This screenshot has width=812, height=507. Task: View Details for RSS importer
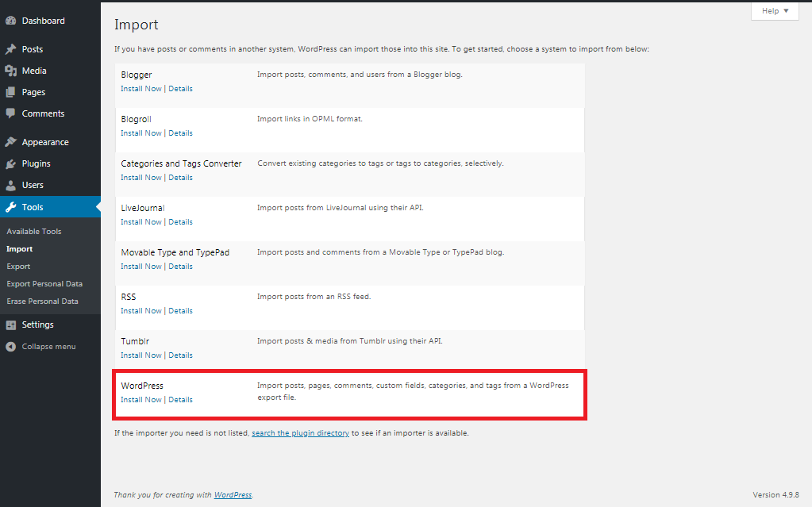(x=180, y=311)
